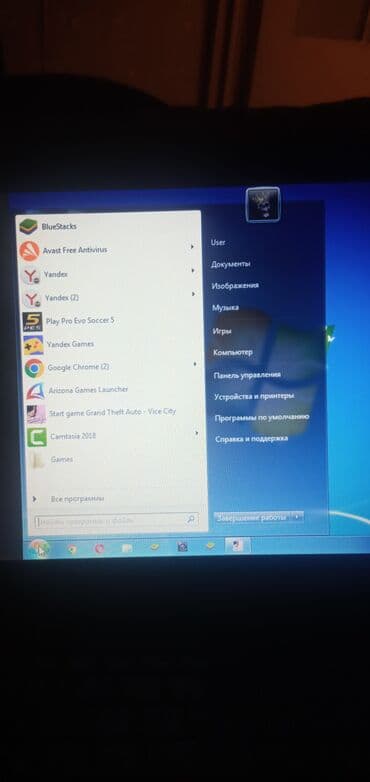Click the red round taskbar icon
370x782 pixels.
click(99, 549)
